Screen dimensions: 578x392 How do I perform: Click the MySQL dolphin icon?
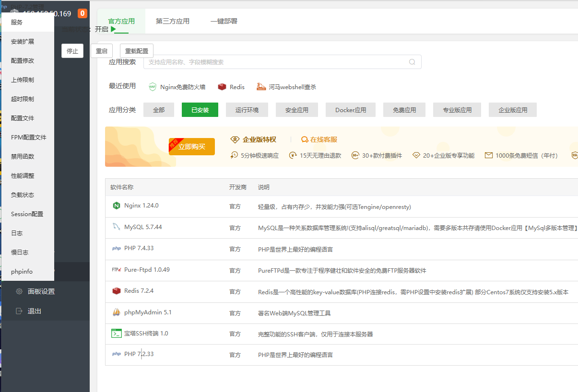(x=116, y=227)
